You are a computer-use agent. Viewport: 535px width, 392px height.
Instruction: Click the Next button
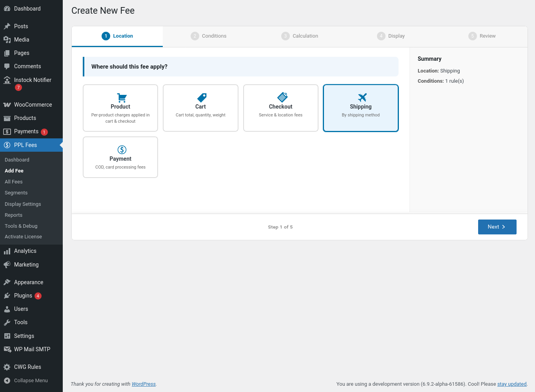pyautogui.click(x=497, y=227)
